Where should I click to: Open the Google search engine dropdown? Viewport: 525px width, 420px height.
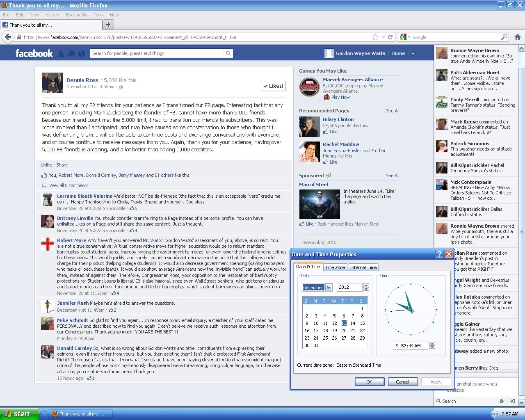(404, 37)
